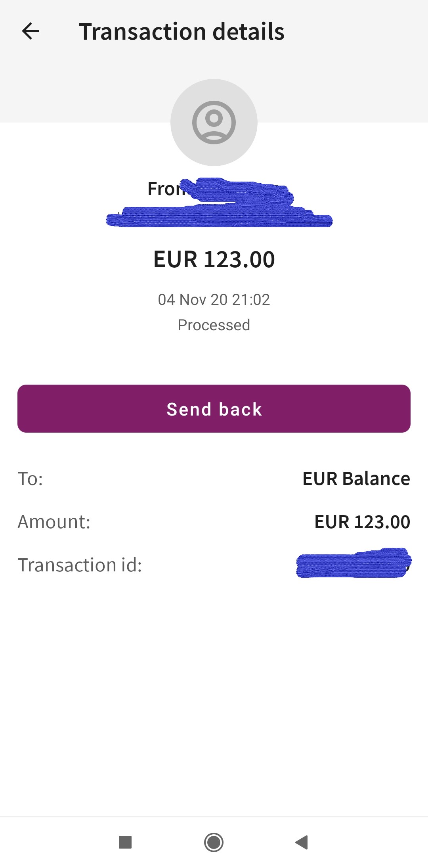This screenshot has width=428, height=868.
Task: Tap the 04 Nov 20 21:02 date
Action: 214,300
